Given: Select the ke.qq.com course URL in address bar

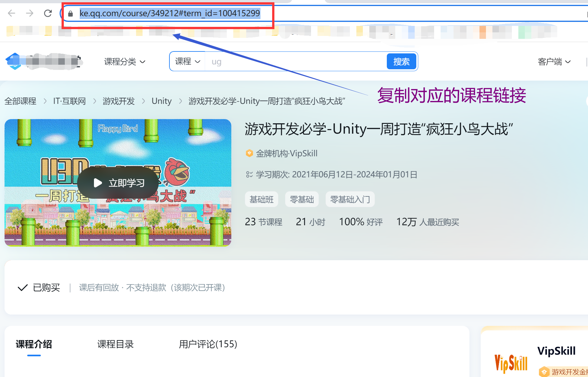Looking at the screenshot, I should [170, 13].
